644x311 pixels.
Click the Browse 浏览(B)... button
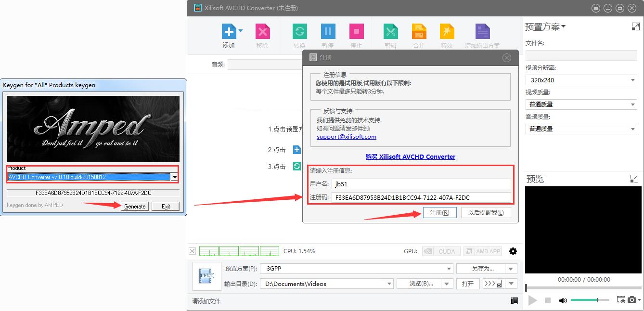(419, 284)
